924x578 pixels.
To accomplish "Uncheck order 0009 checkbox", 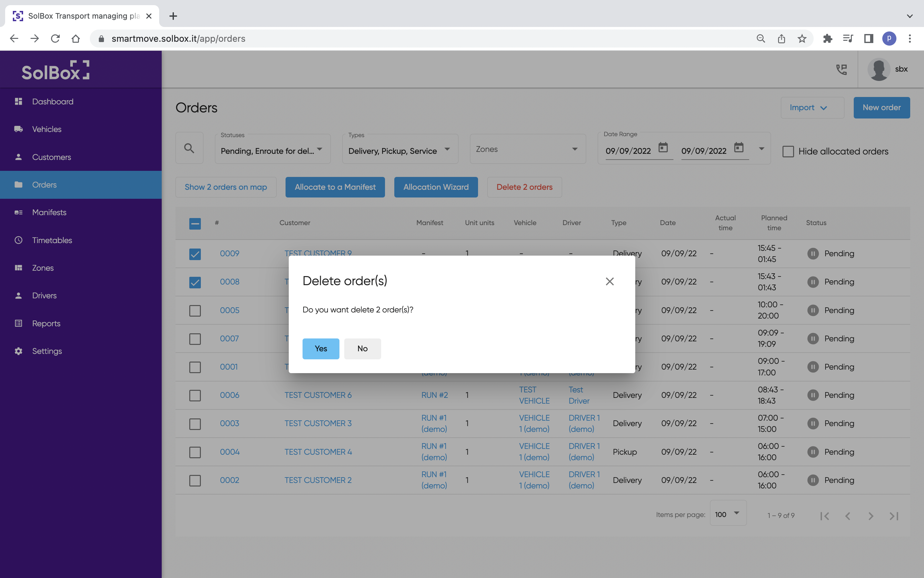I will [195, 254].
